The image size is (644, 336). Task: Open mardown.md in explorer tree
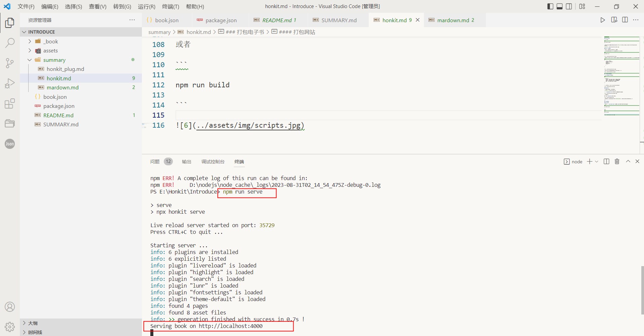pos(81,87)
